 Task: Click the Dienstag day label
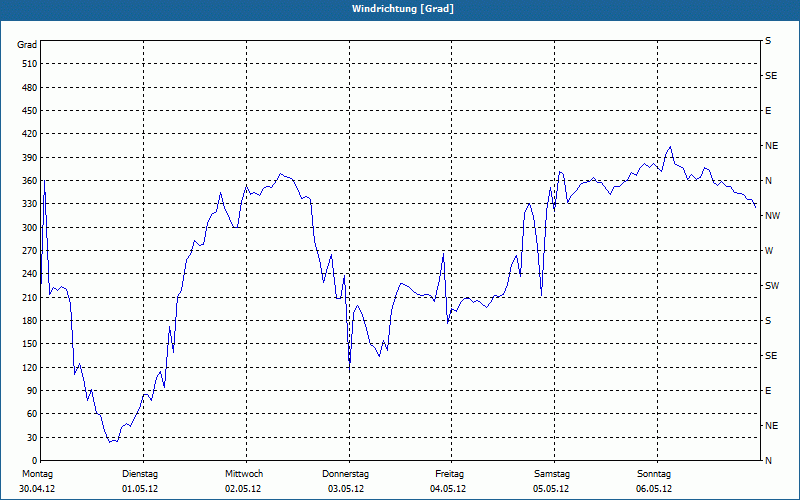140,474
